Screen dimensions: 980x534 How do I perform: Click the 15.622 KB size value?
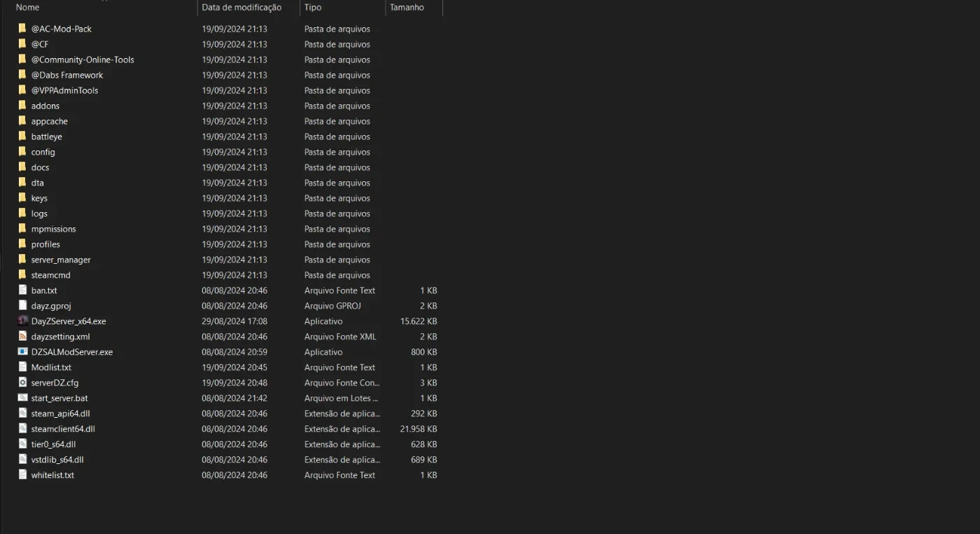419,321
